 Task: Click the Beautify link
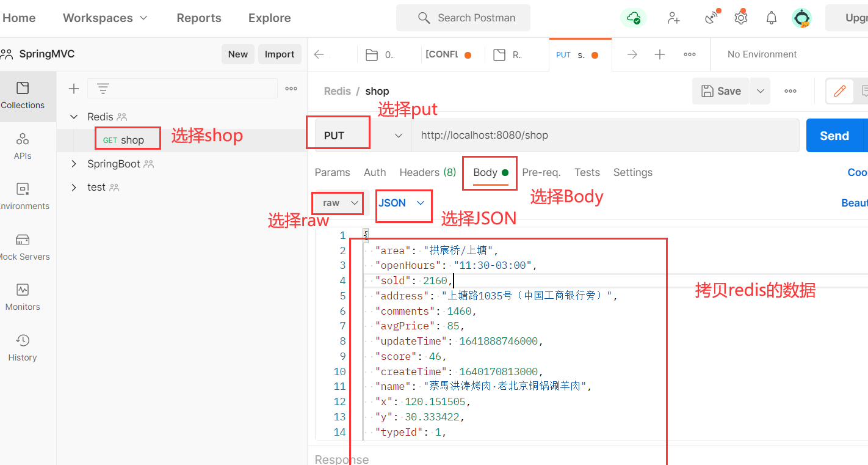pyautogui.click(x=855, y=203)
